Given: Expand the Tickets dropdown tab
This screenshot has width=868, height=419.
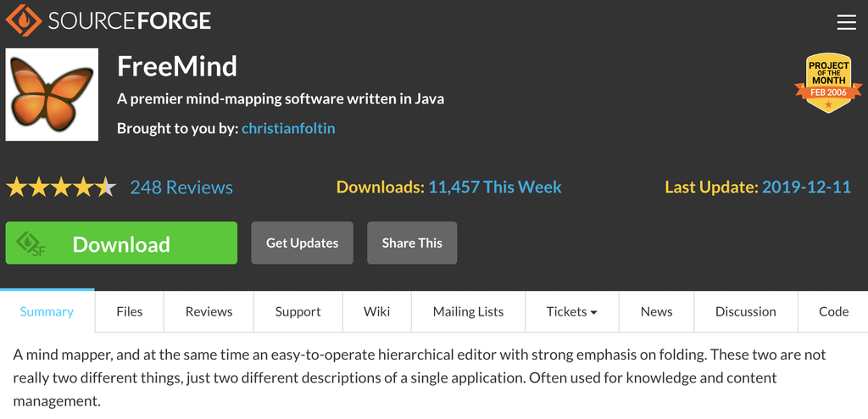Looking at the screenshot, I should click(x=572, y=312).
